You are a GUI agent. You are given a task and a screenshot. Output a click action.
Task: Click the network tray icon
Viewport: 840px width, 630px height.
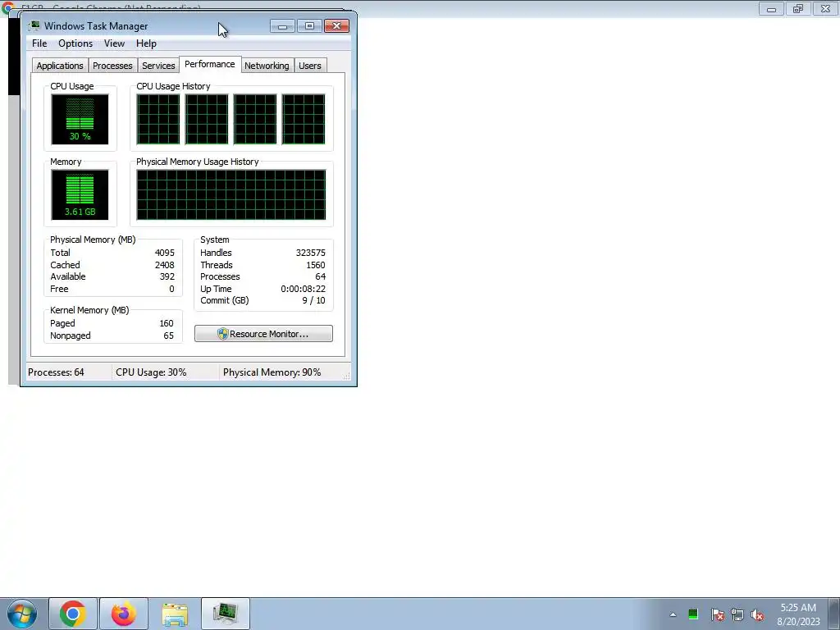pyautogui.click(x=737, y=614)
